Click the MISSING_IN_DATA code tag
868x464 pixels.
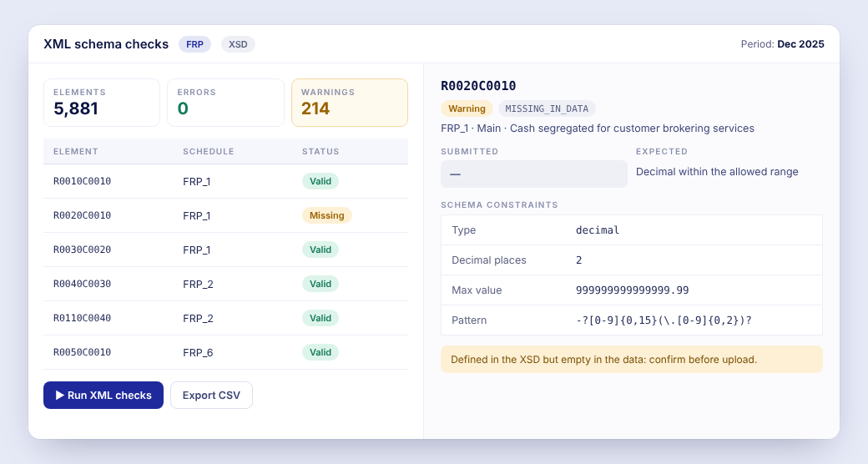[547, 108]
